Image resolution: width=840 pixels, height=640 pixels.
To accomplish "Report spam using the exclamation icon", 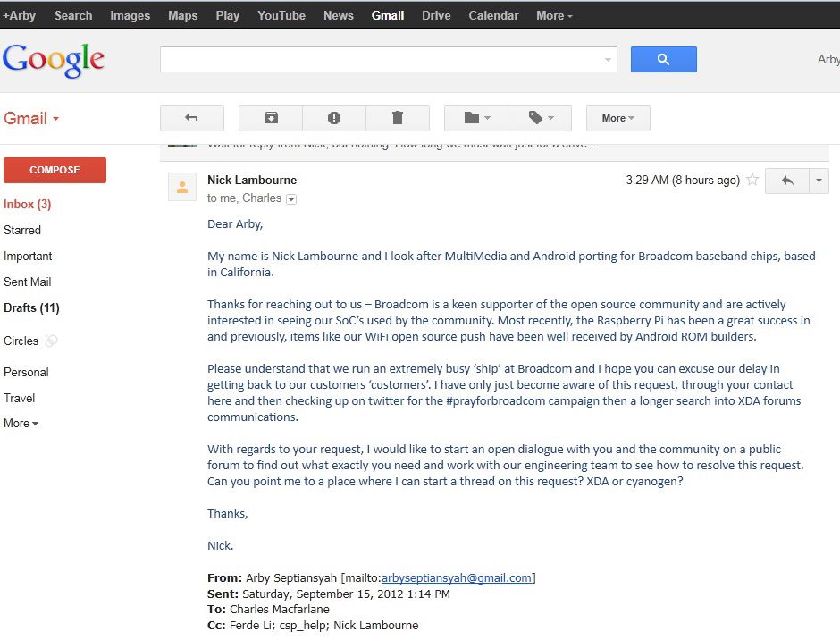I will (333, 118).
